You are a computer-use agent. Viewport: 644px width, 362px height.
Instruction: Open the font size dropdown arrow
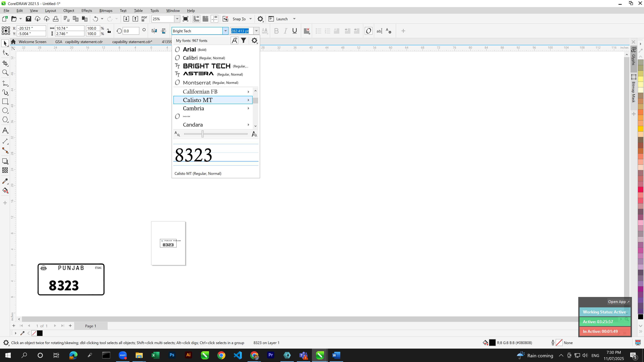point(256,31)
